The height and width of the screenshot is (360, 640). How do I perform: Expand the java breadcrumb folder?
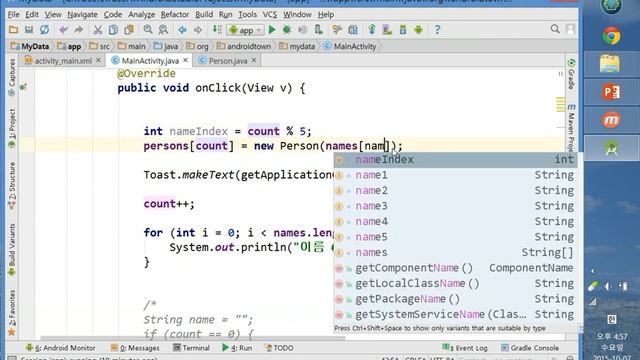pos(166,46)
